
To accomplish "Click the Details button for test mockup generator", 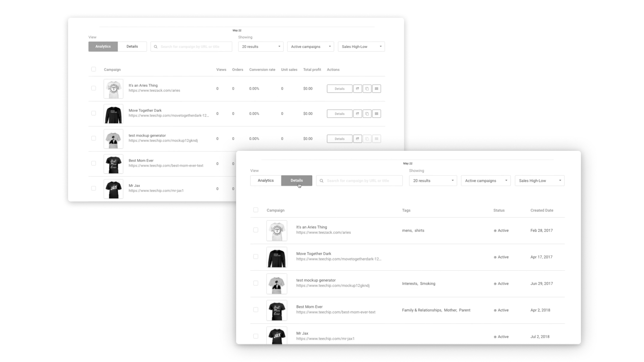I will click(x=340, y=139).
